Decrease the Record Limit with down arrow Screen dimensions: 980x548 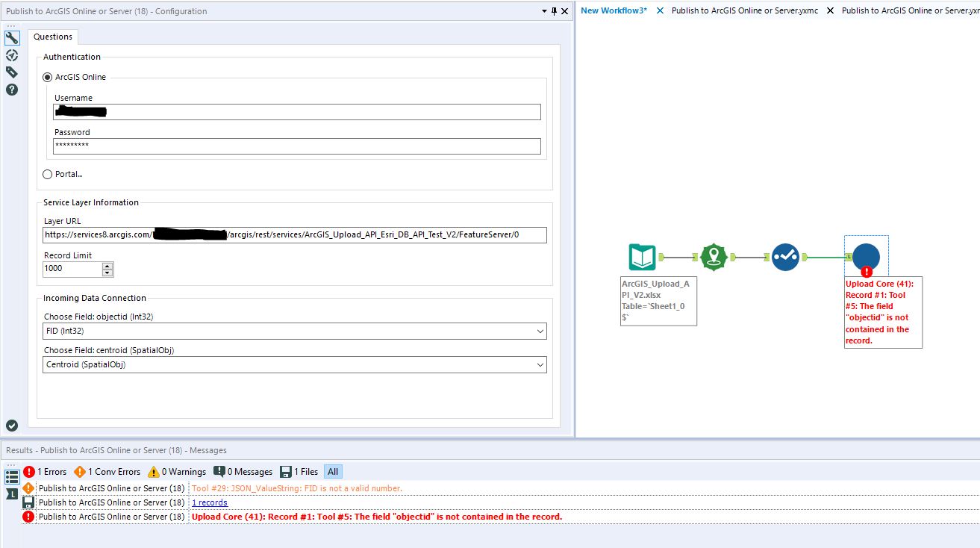pyautogui.click(x=108, y=273)
